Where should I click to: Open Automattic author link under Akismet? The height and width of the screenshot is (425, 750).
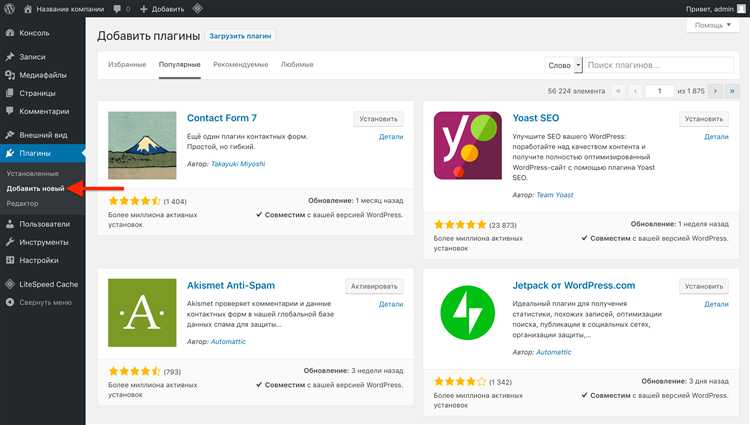point(228,342)
